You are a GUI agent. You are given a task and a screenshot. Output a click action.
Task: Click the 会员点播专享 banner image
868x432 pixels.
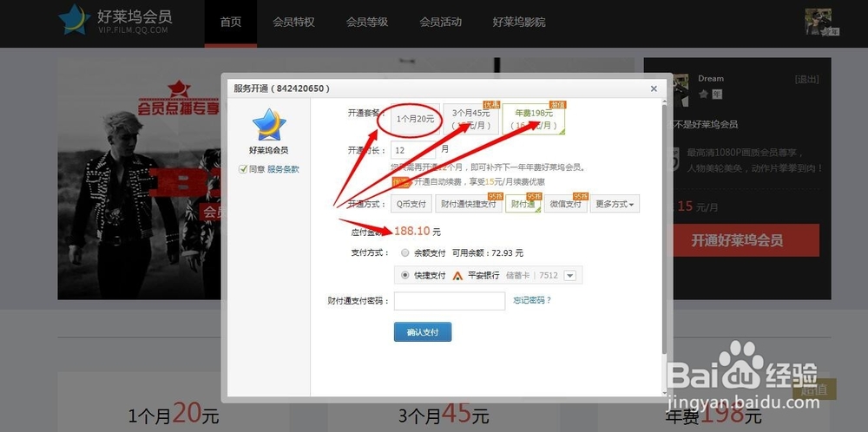click(x=140, y=179)
